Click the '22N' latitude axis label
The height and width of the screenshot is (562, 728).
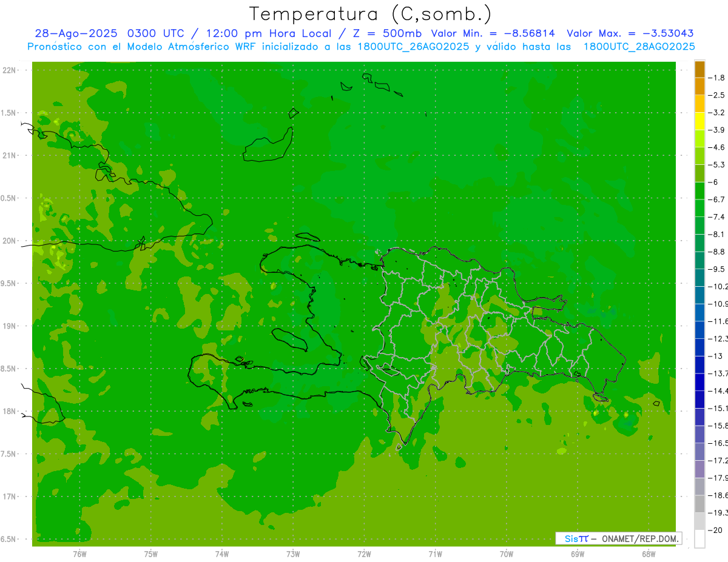click(9, 70)
